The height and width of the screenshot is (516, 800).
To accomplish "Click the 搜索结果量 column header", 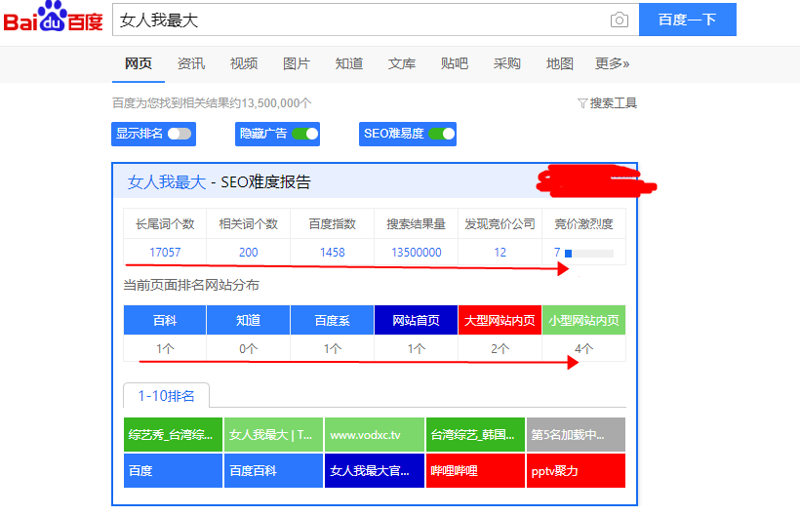I will coord(416,224).
